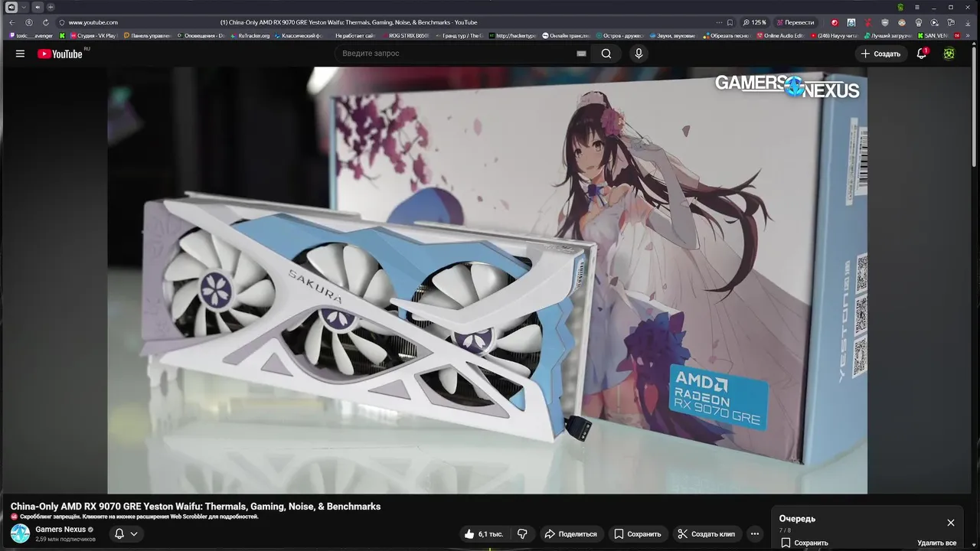Open the Звуки, звуковые bookmark
The width and height of the screenshot is (980, 551).
point(672,35)
